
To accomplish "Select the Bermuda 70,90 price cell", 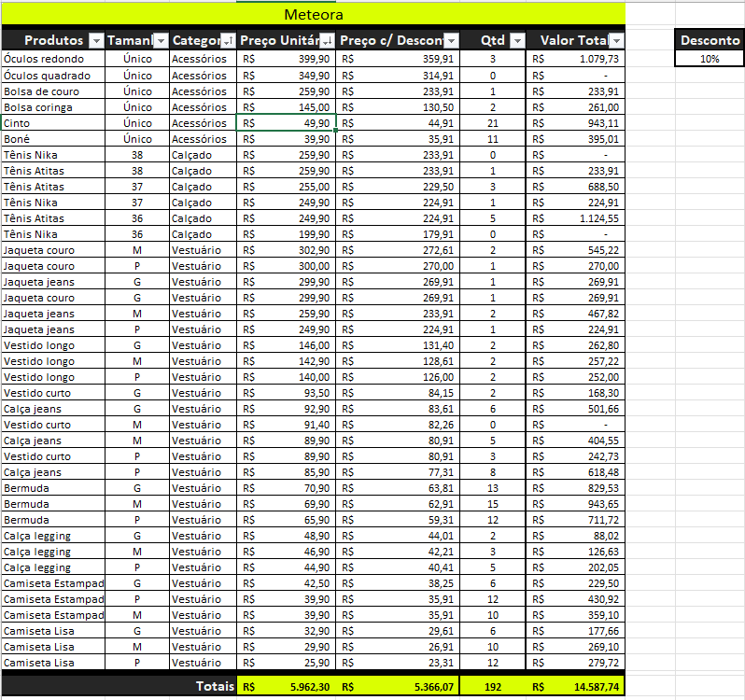I will [x=286, y=488].
